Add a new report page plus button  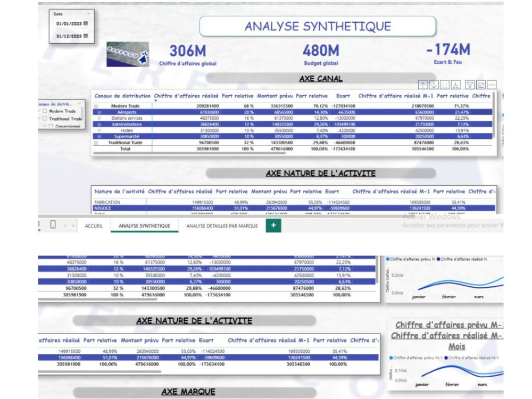click(x=273, y=225)
